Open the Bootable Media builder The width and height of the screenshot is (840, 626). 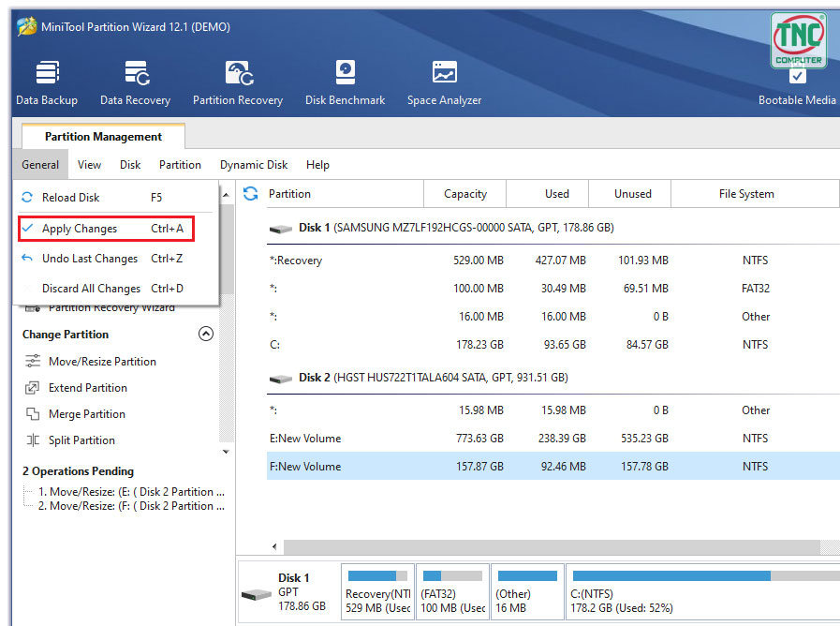(x=797, y=86)
